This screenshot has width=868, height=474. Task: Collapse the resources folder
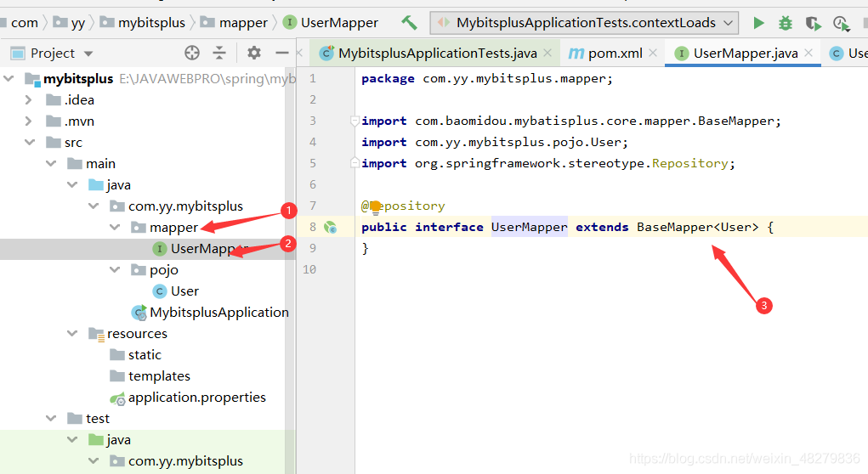(x=71, y=334)
